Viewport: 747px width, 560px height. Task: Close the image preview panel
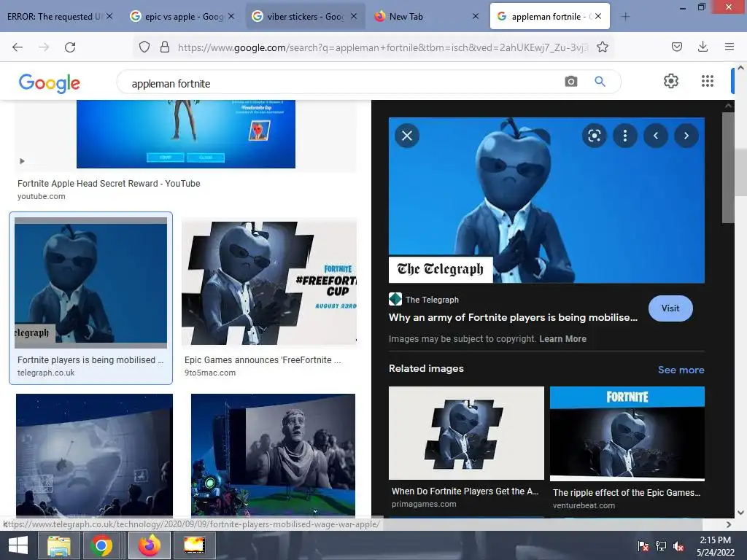(407, 136)
